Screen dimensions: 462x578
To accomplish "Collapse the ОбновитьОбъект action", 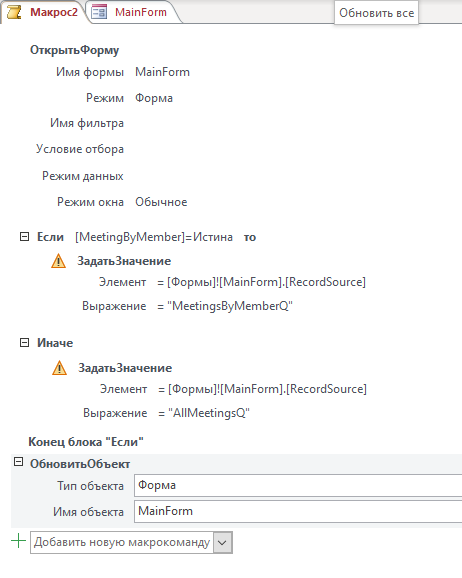I will [x=18, y=462].
